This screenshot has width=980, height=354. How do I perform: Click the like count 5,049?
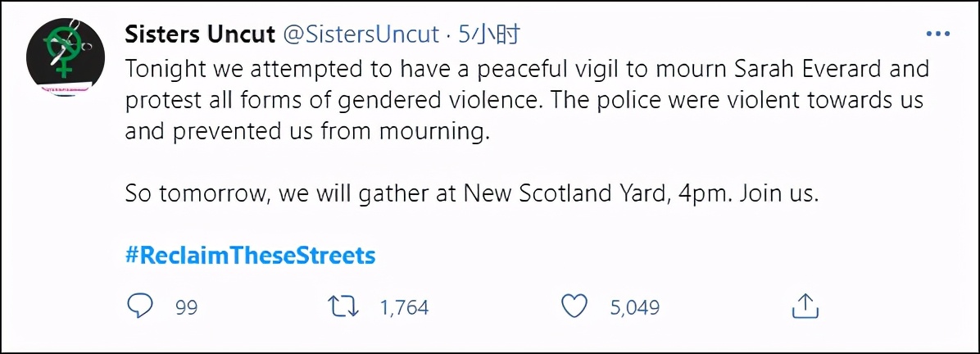633,307
